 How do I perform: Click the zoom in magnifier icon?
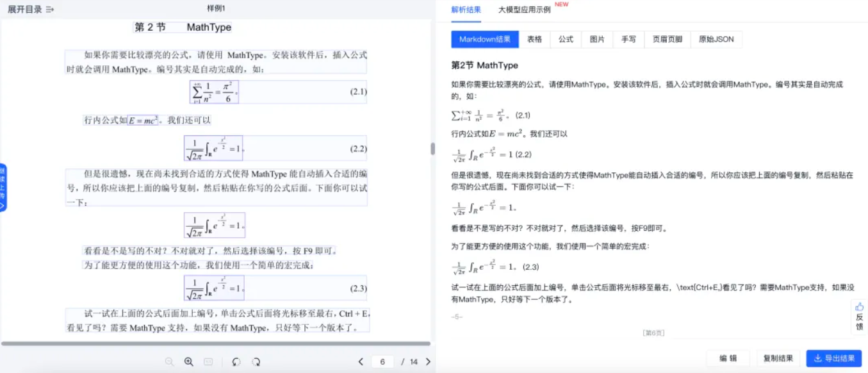point(189,361)
